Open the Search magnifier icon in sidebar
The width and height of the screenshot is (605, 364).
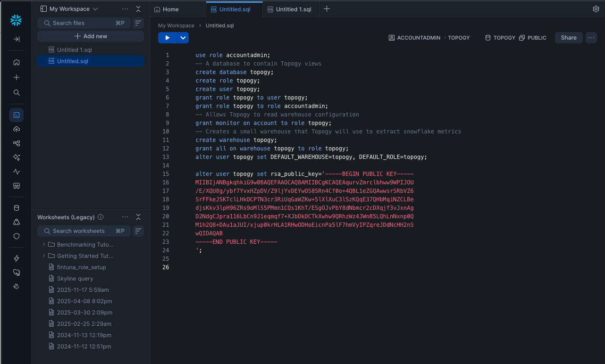pos(17,92)
